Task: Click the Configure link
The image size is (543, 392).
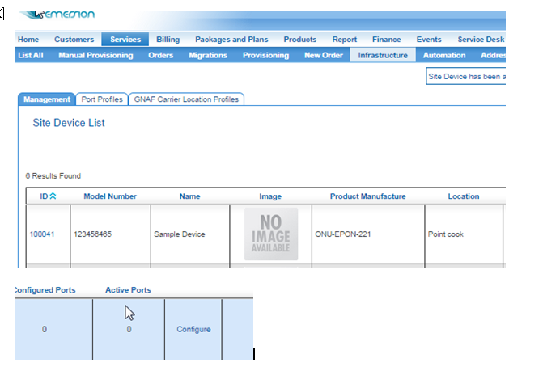Action: click(x=193, y=329)
